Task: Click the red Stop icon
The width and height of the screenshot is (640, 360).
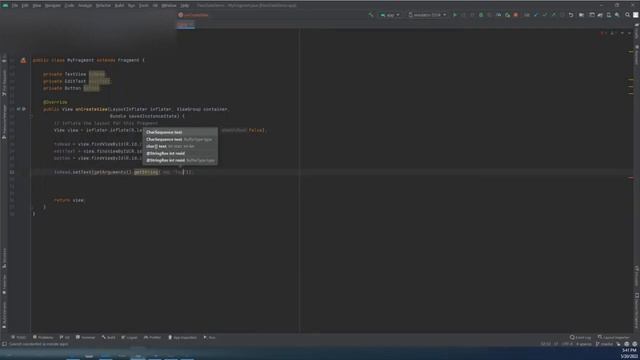Action: [x=516, y=15]
